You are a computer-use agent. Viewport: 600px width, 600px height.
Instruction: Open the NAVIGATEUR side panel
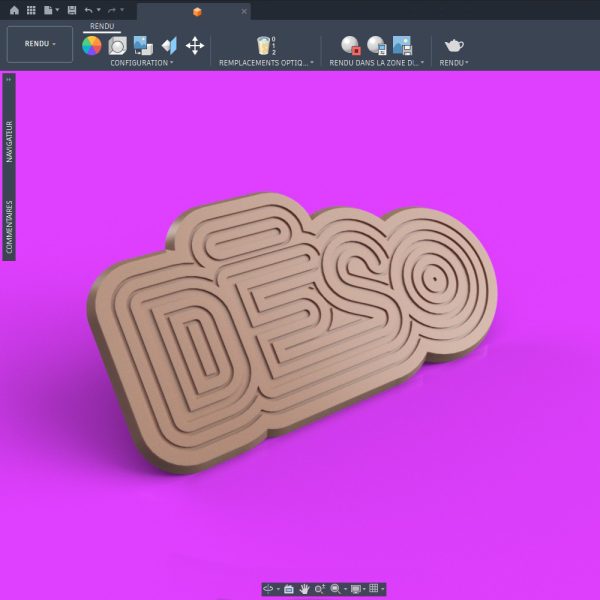coord(9,142)
